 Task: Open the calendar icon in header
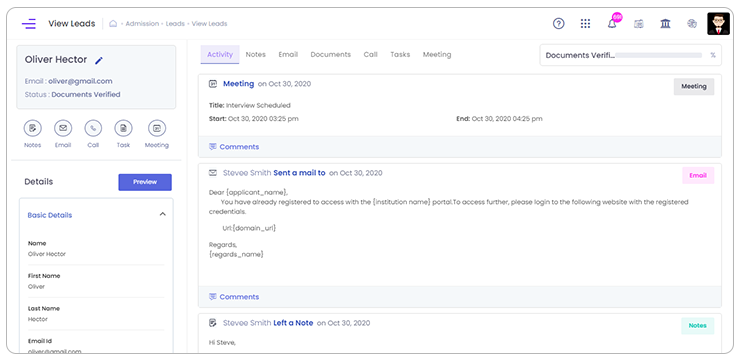639,24
